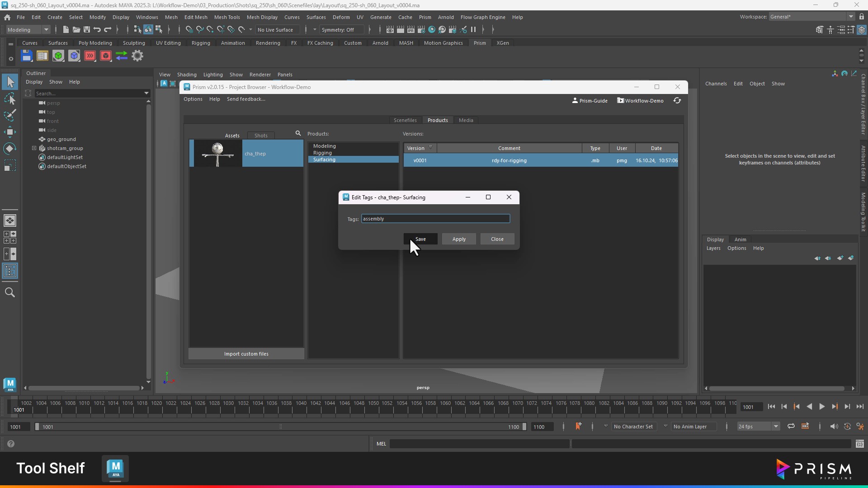Switch to the Media tab
The image size is (868, 488).
(466, 120)
